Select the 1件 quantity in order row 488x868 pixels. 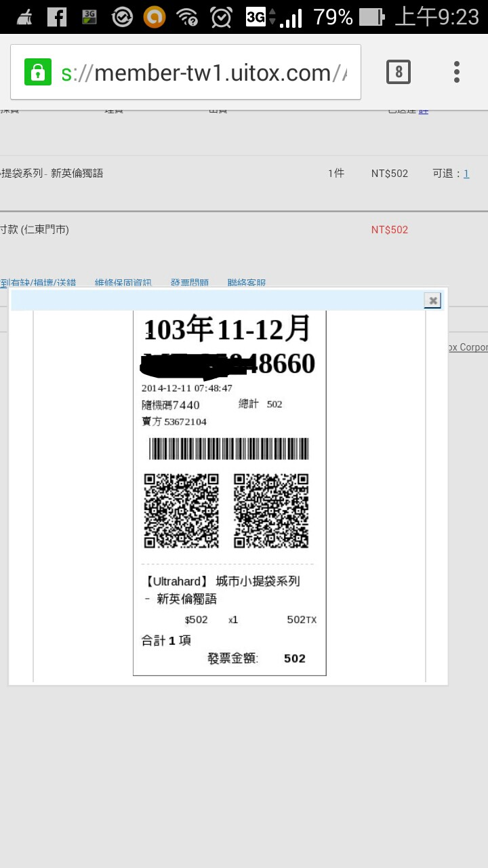(336, 174)
